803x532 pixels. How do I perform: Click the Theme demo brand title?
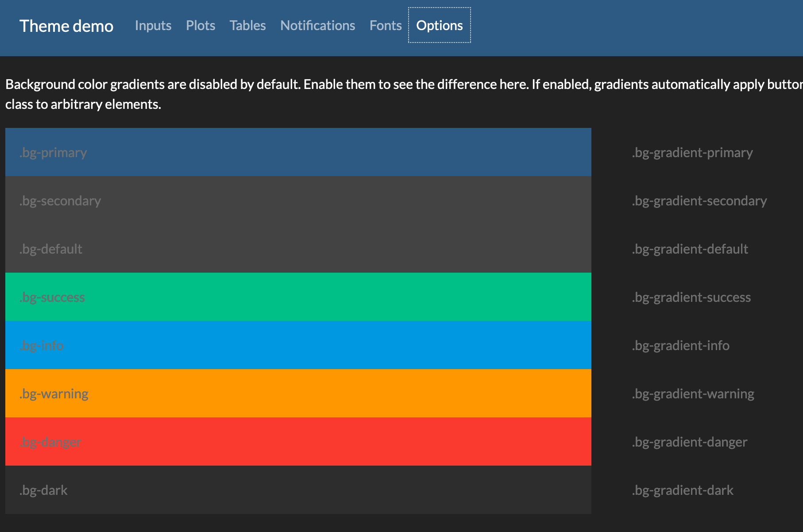66,26
